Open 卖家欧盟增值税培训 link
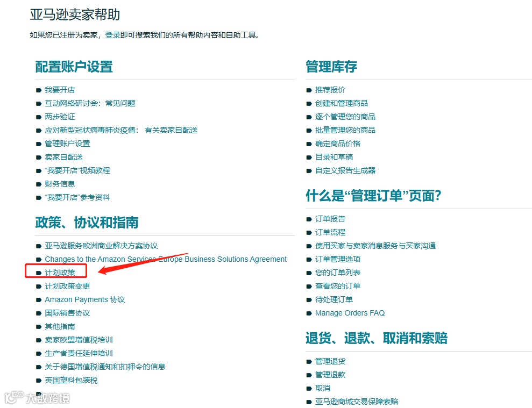 coord(79,340)
